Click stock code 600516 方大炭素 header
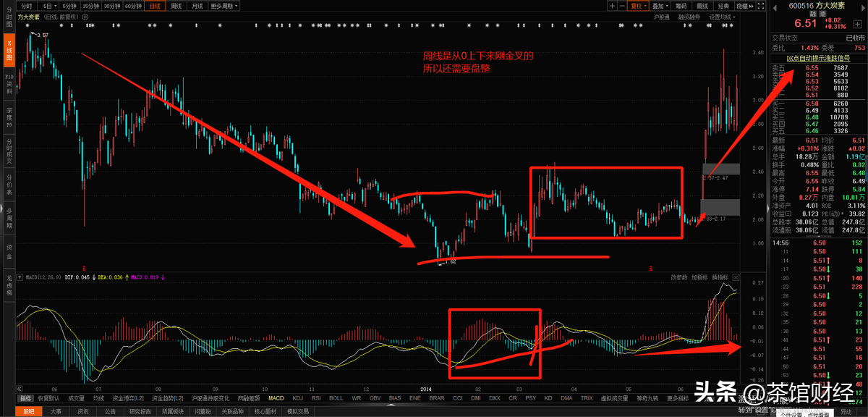Screen dimensions: 868x417 (817, 6)
